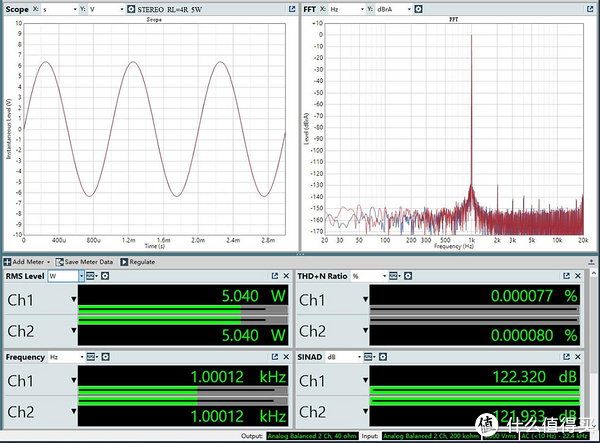The height and width of the screenshot is (443, 600).
Task: Pop out the Scope graph panel
Action: click(292, 9)
